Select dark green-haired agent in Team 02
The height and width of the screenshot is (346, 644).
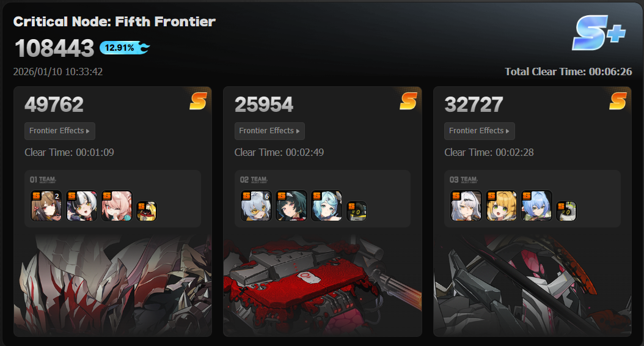[x=291, y=205]
